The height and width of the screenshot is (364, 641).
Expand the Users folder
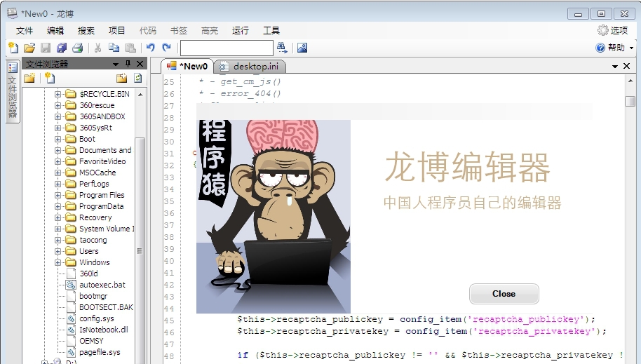pyautogui.click(x=58, y=251)
